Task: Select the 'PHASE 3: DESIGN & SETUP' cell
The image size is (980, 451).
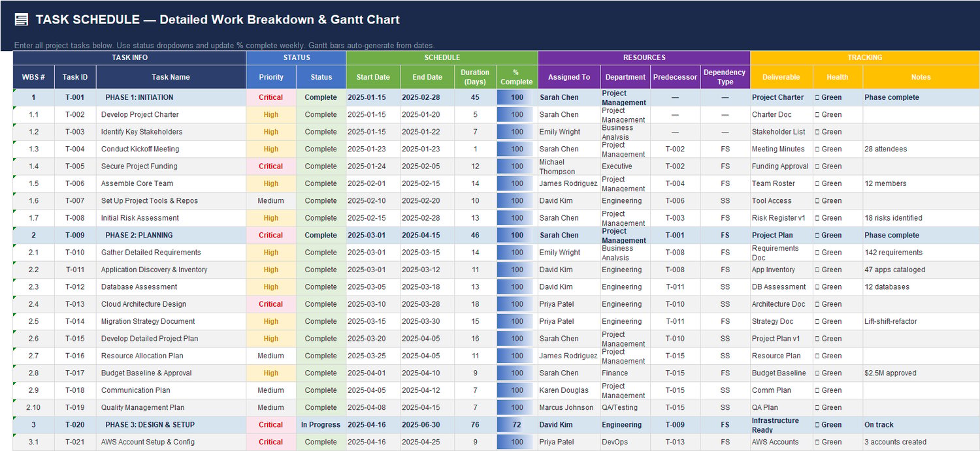Action: [x=171, y=425]
